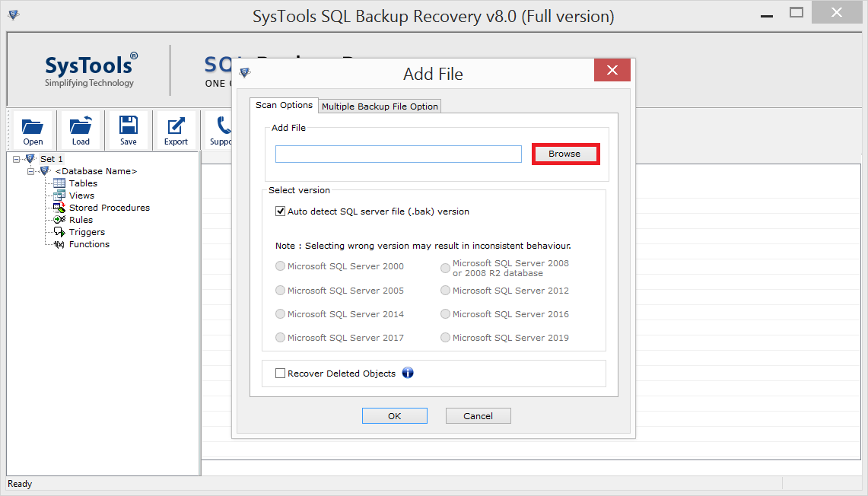Image resolution: width=868 pixels, height=496 pixels.
Task: Enable Recover Deleted Objects checkbox
Action: pyautogui.click(x=280, y=373)
